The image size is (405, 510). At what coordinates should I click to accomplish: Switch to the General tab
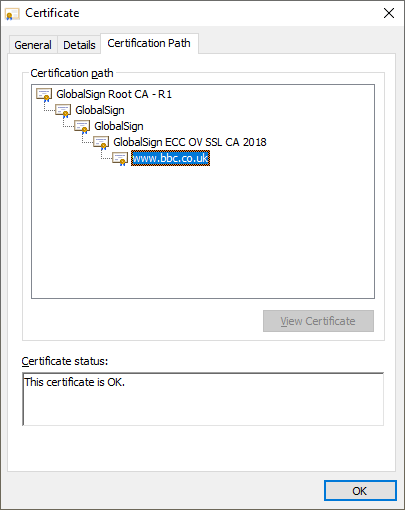pos(33,45)
